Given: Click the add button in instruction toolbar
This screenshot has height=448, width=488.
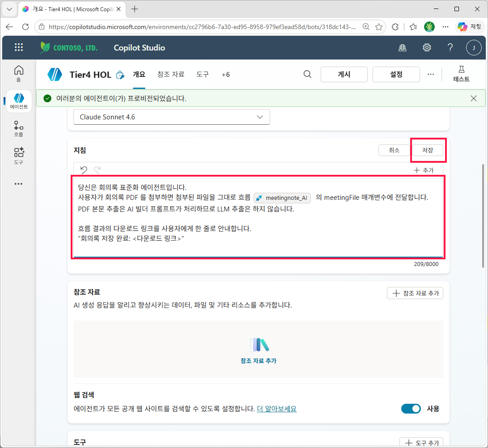Looking at the screenshot, I should pos(424,170).
